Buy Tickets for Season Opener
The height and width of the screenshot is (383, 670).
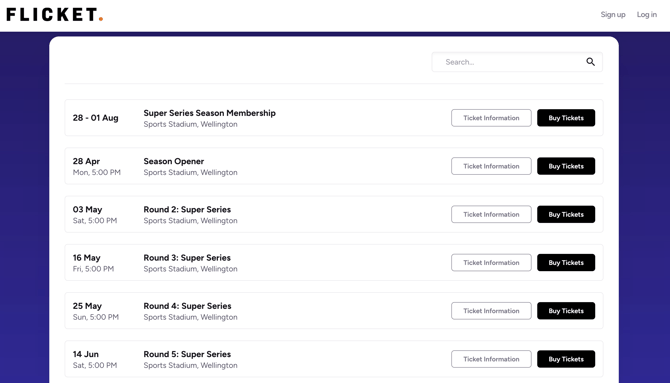click(x=566, y=166)
